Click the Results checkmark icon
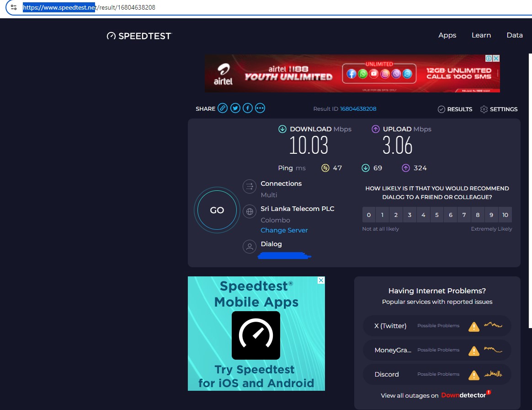 pyautogui.click(x=441, y=109)
